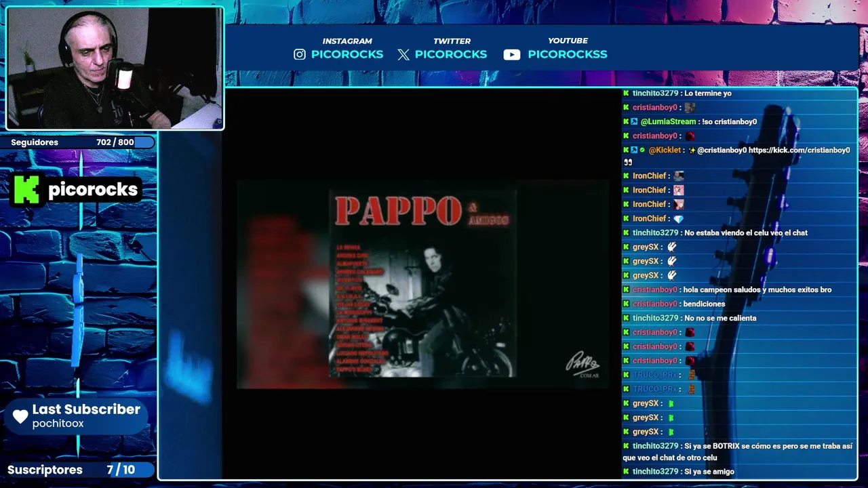Click the streamer webcam feed
The width and height of the screenshot is (868, 488).
(x=115, y=68)
